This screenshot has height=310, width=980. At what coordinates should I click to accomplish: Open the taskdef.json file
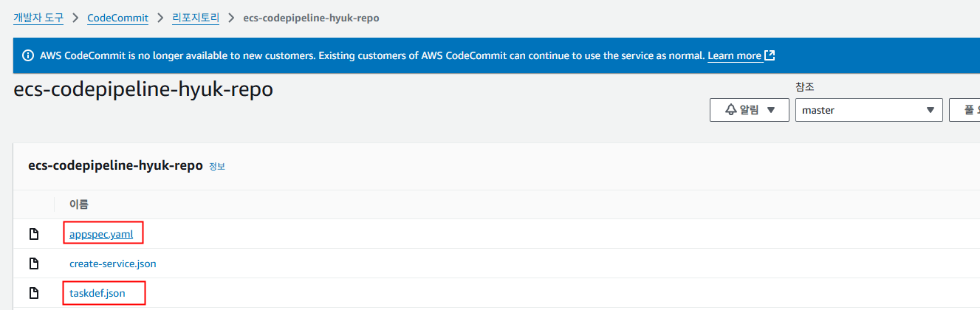coord(97,293)
